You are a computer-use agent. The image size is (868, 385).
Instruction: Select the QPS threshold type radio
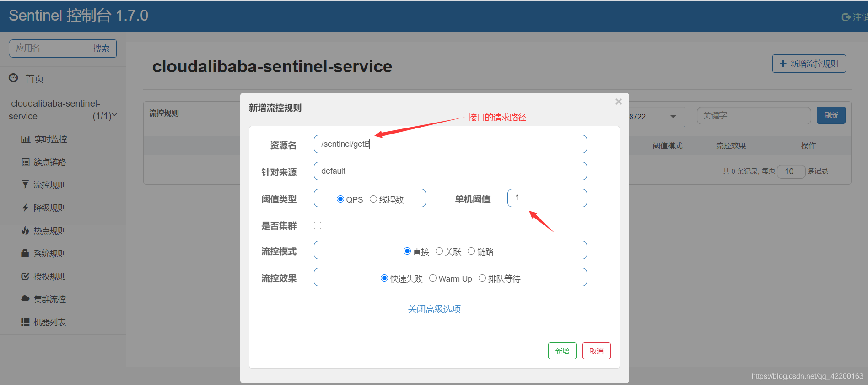340,199
